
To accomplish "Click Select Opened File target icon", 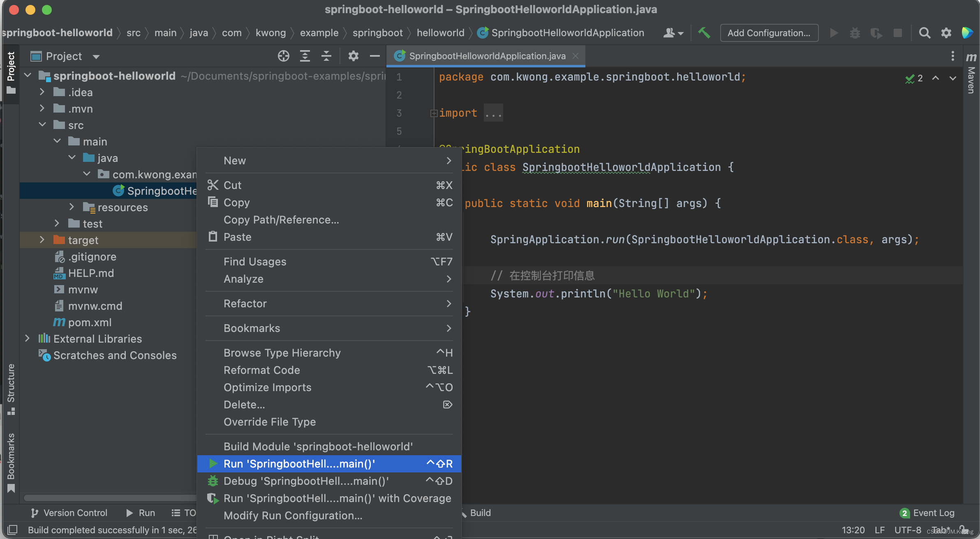I will pyautogui.click(x=283, y=56).
